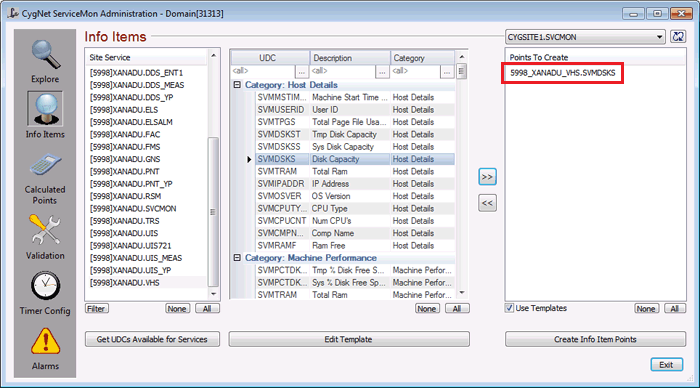The width and height of the screenshot is (700, 388).
Task: Open the Timer Config clock icon
Action: click(x=45, y=286)
